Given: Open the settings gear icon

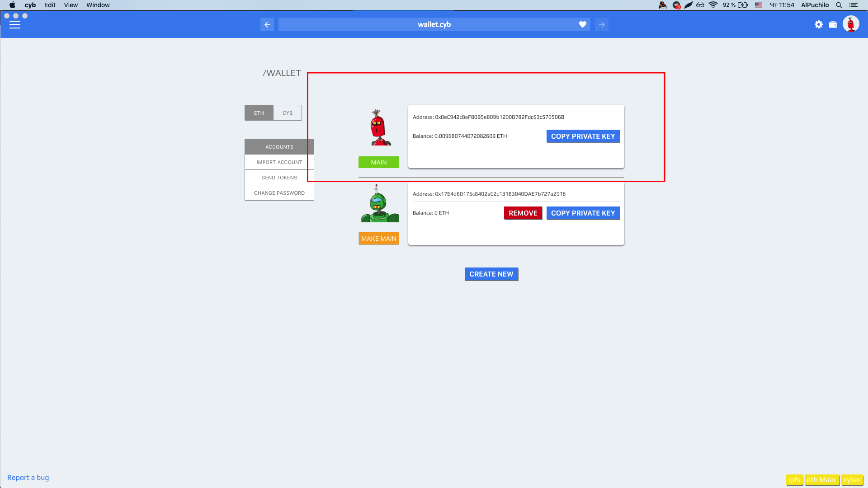Looking at the screenshot, I should 819,24.
